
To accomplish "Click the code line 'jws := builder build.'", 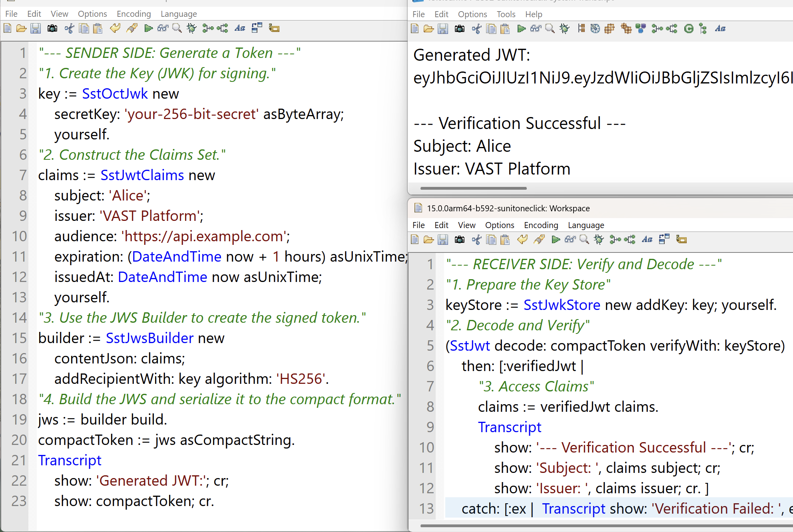I will 103,420.
